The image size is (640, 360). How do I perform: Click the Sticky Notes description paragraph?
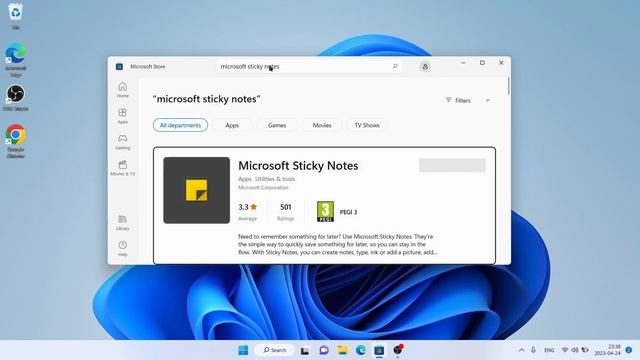coord(338,244)
